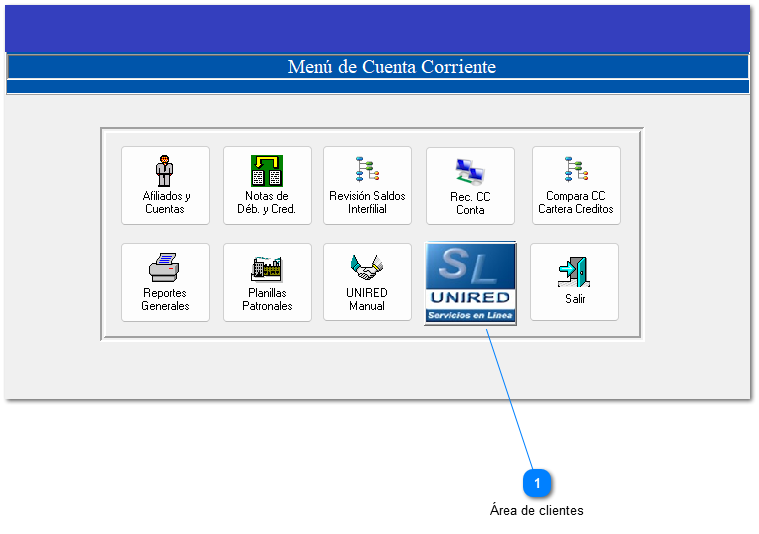The image size is (759, 534).
Task: Click the blue numbered callout marker 1
Action: (x=537, y=483)
